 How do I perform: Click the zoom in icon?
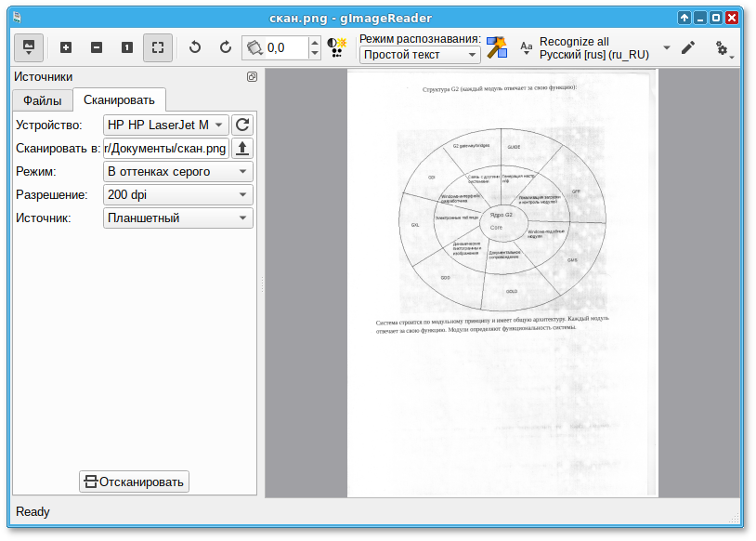click(x=66, y=47)
